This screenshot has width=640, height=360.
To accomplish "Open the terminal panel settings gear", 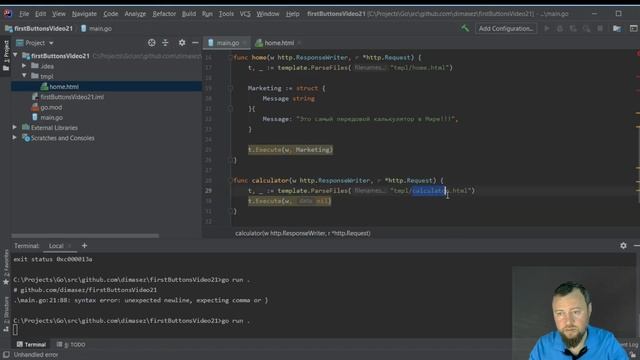I will (623, 246).
